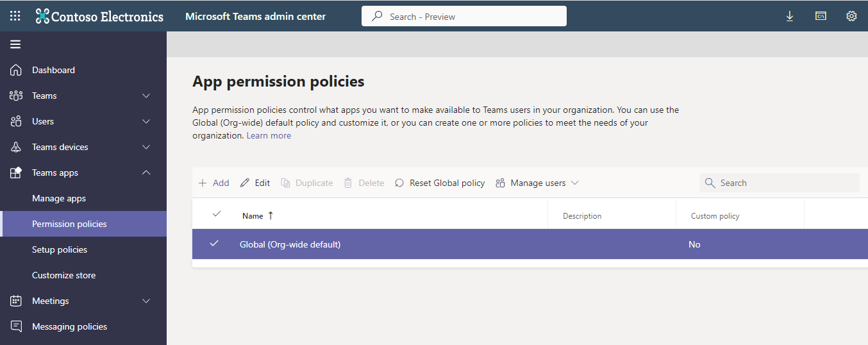Click the people icon beside Manage users
The image size is (868, 345).
point(500,183)
